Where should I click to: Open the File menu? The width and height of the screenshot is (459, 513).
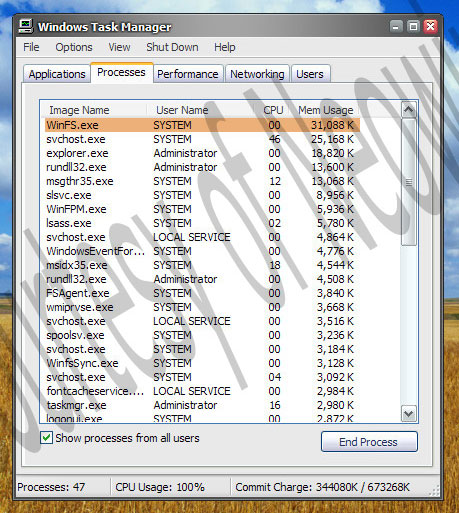[31, 47]
